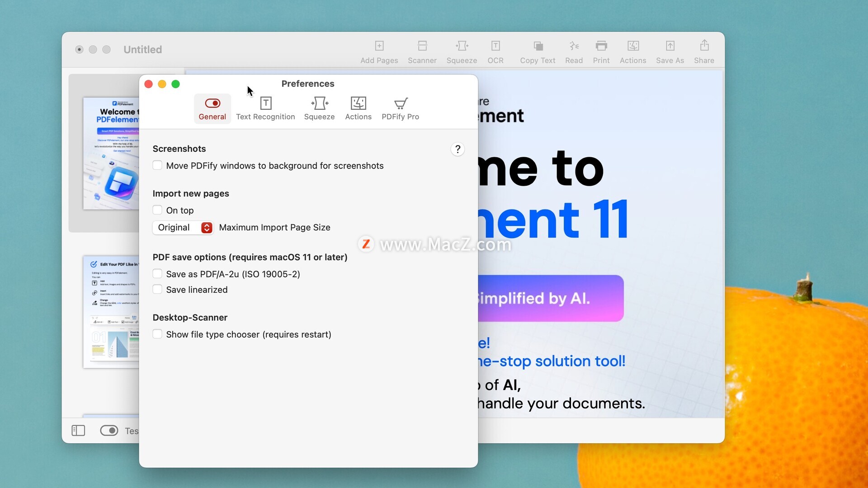
Task: Click the Preferences window title
Action: point(308,84)
